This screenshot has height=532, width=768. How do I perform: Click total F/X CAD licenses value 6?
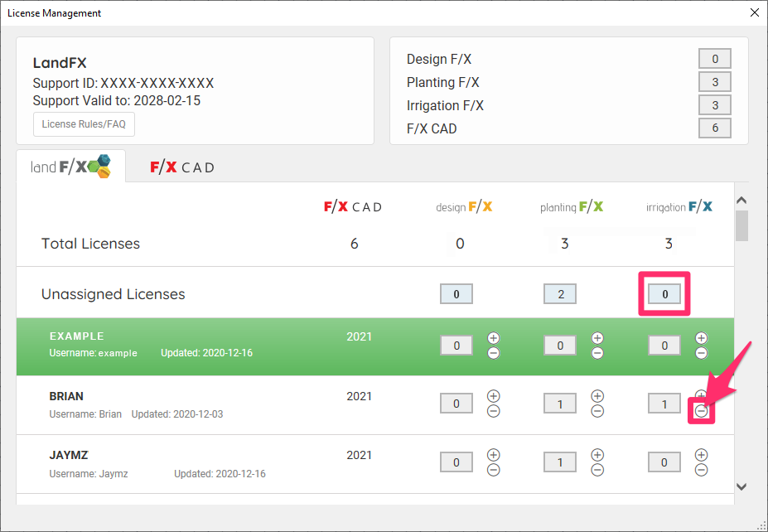tap(354, 244)
